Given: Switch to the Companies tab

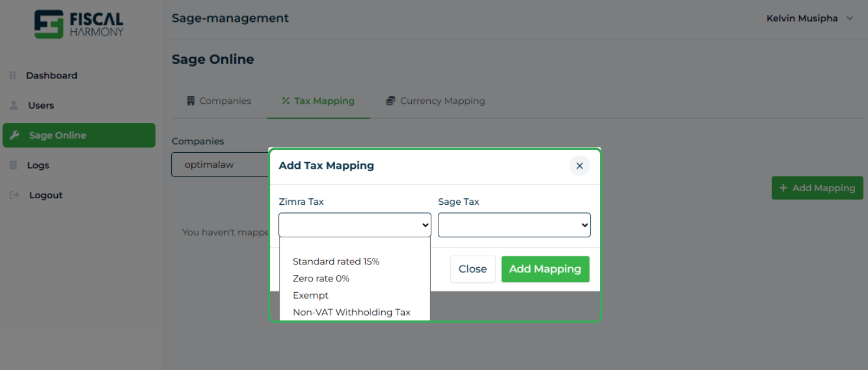Looking at the screenshot, I should coord(219,101).
